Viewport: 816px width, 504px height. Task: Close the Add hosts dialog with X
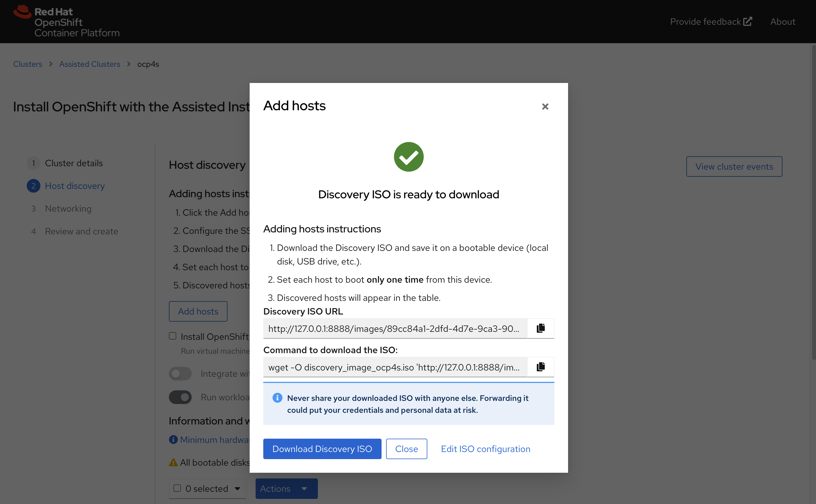545,106
